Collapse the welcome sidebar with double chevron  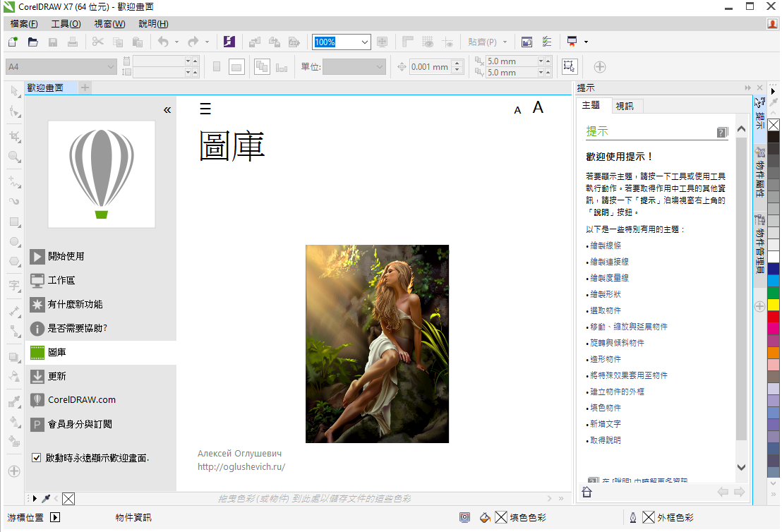click(x=167, y=110)
